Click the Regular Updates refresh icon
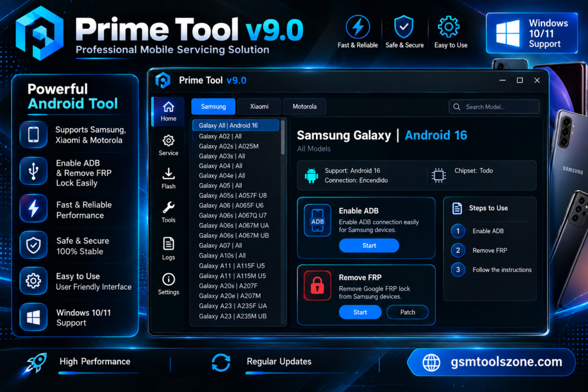The height and width of the screenshot is (392, 588). pyautogui.click(x=221, y=363)
